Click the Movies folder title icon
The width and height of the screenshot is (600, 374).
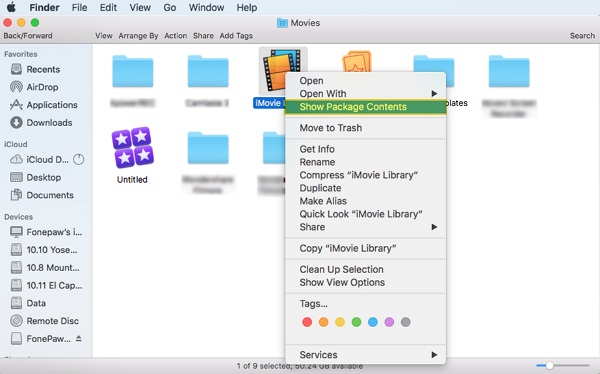[282, 23]
